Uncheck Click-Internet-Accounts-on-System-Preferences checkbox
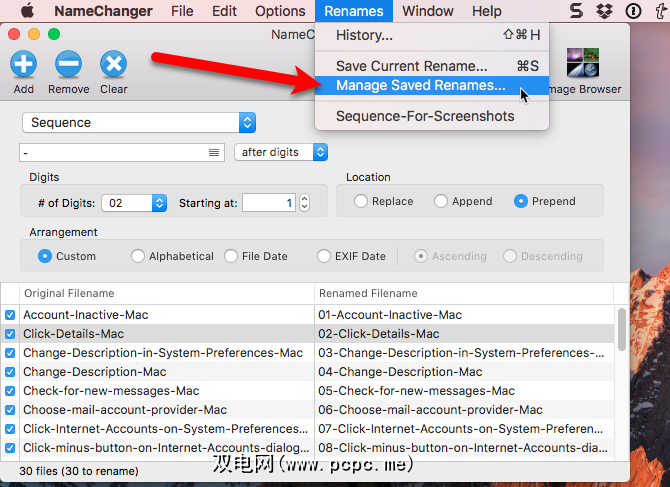 coord(10,429)
